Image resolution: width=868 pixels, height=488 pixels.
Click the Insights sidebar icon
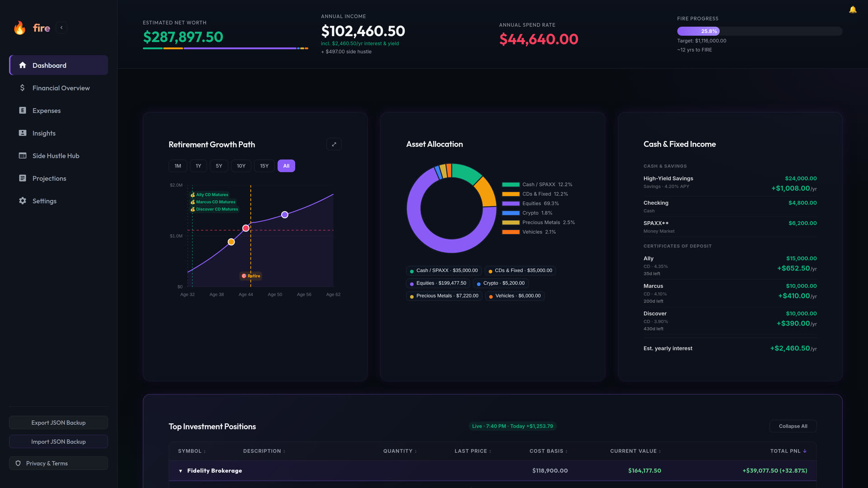[23, 133]
